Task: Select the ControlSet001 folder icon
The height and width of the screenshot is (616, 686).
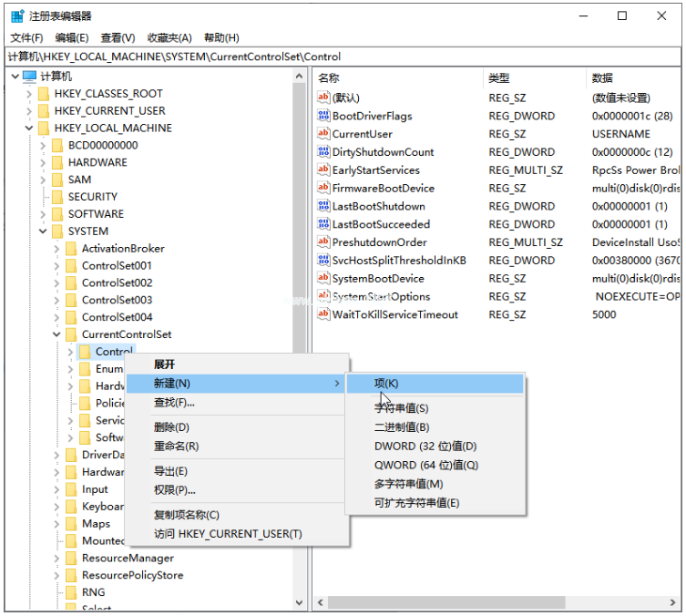Action: click(70, 266)
